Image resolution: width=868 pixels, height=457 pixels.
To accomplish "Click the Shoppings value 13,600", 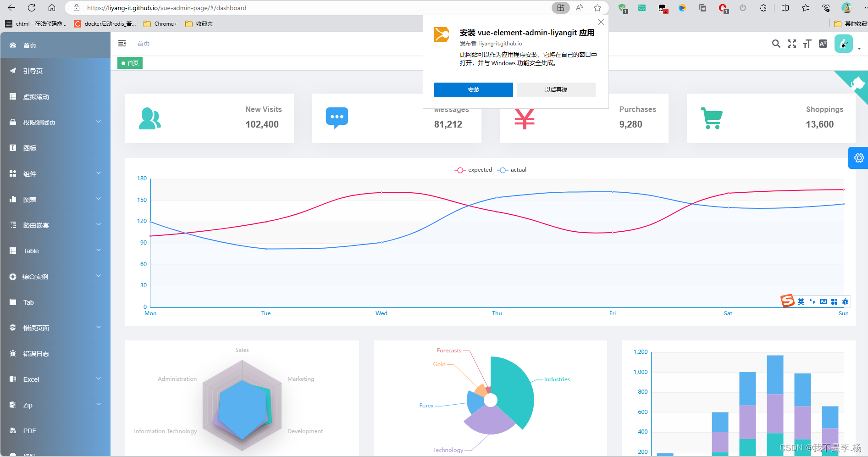I will [820, 124].
